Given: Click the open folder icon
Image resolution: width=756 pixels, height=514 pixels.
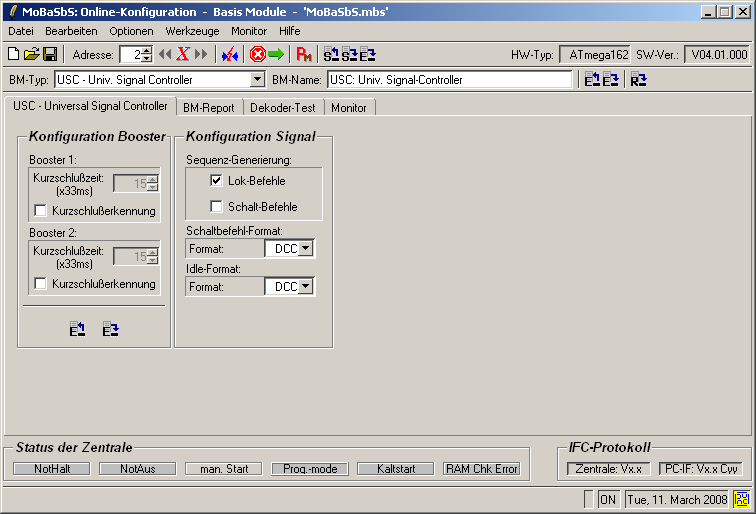Looking at the screenshot, I should click(31, 55).
